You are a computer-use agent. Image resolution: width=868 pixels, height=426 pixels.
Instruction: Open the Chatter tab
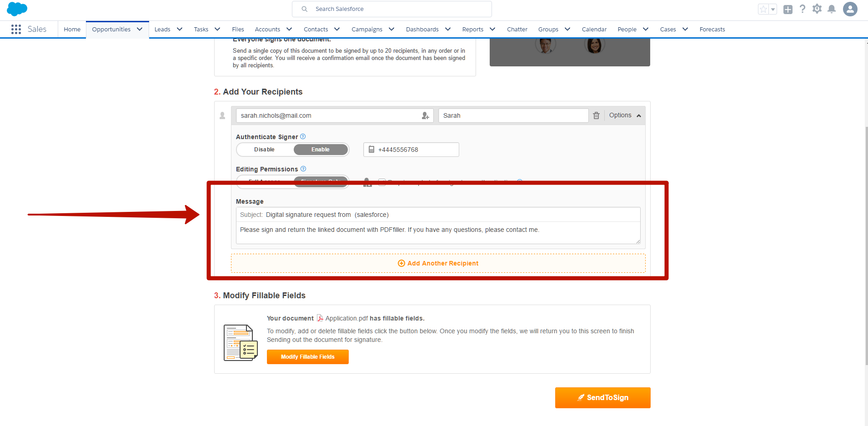[x=517, y=29]
